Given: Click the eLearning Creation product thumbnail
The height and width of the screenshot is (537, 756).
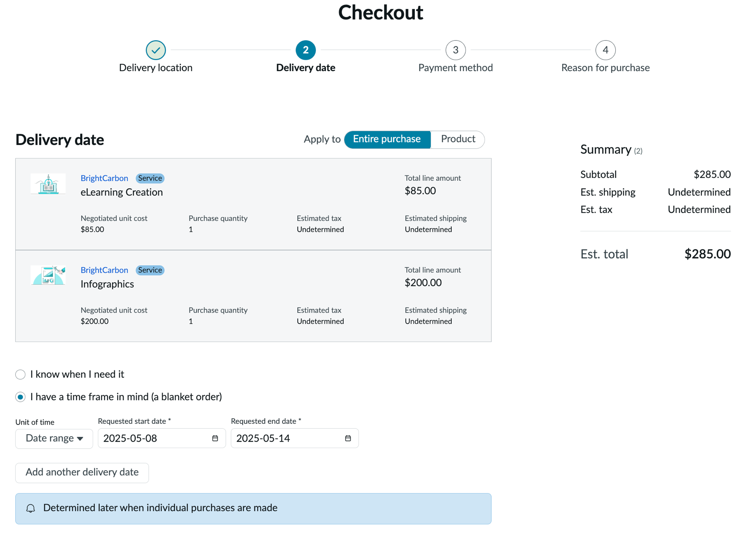Looking at the screenshot, I should coord(48,184).
